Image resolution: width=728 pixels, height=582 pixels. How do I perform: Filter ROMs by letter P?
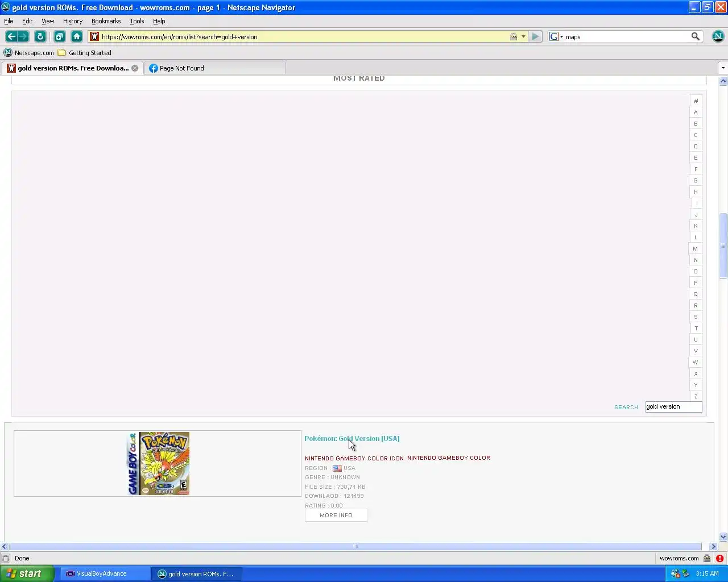click(x=696, y=282)
